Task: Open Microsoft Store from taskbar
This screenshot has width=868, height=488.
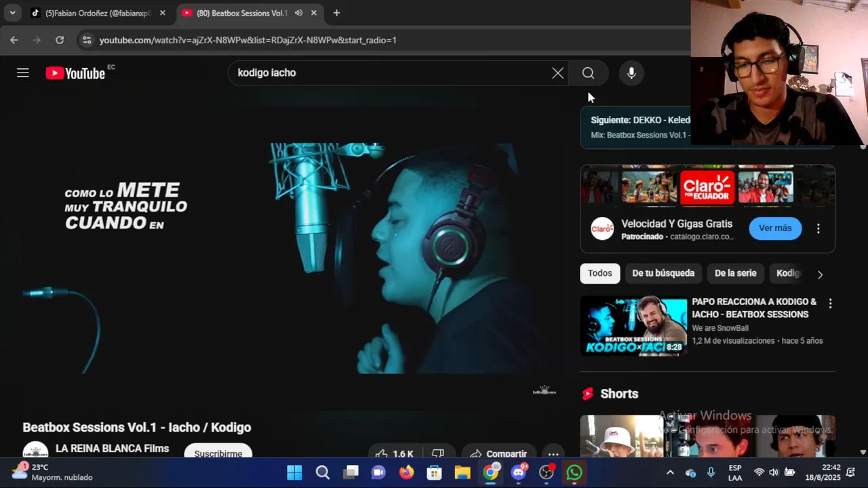Action: pos(434,472)
